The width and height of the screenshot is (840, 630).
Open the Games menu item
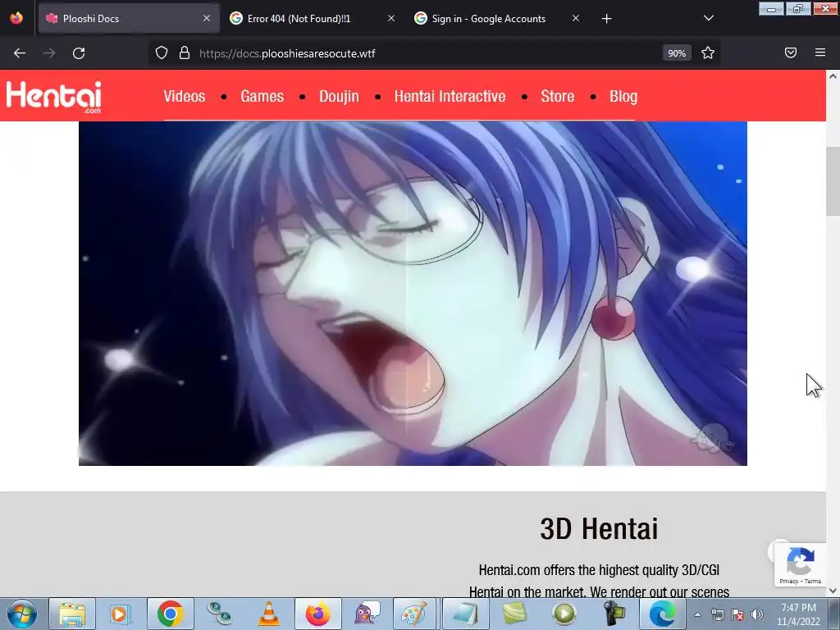pos(262,97)
